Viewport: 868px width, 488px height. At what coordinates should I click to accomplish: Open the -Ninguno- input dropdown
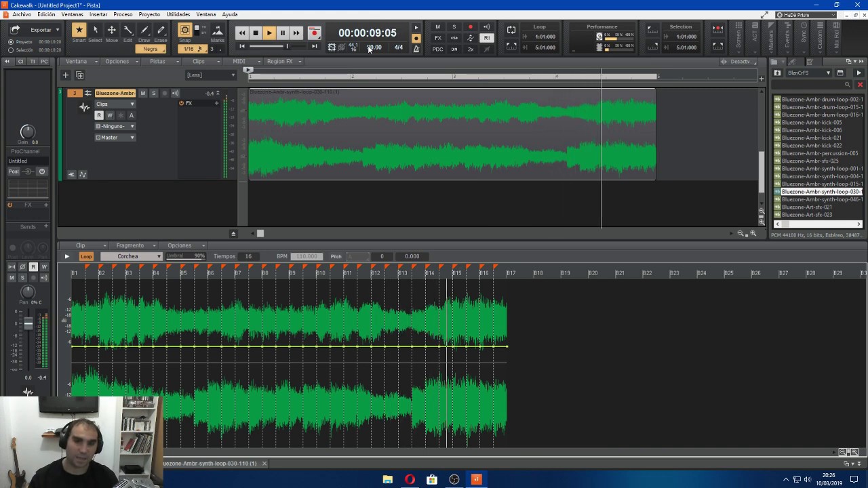pyautogui.click(x=115, y=126)
